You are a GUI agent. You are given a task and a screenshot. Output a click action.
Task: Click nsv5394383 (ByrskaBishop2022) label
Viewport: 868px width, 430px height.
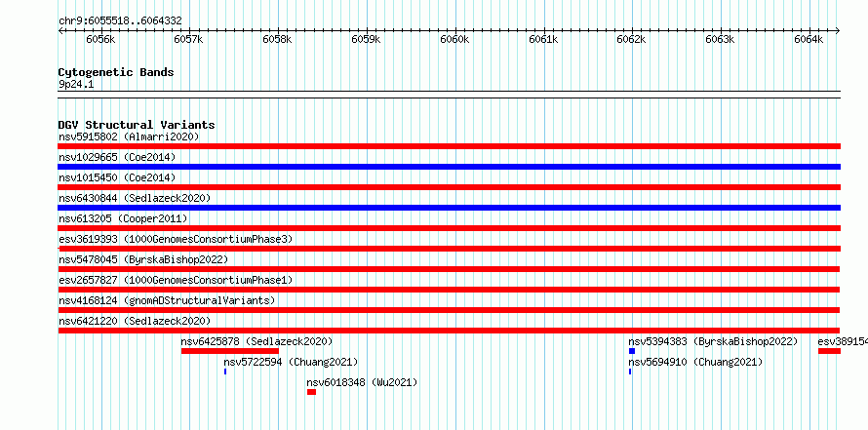coord(713,341)
